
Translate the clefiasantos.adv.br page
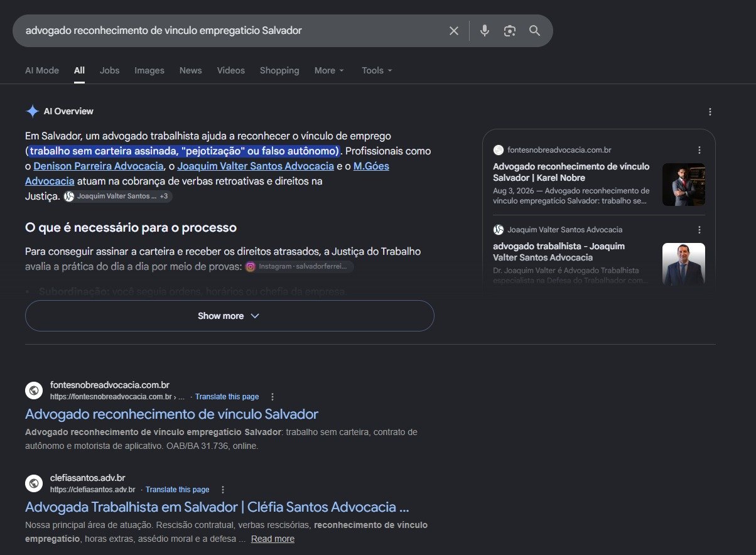coord(177,490)
